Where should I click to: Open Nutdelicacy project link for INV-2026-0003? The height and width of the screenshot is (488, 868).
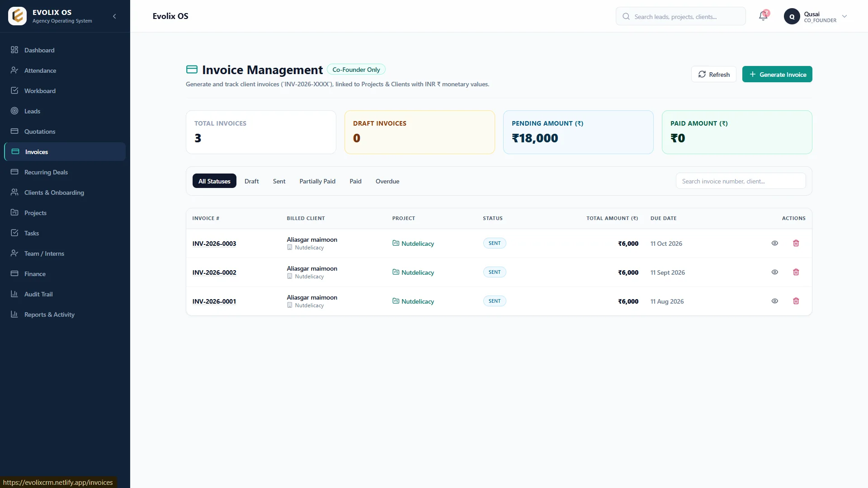pyautogui.click(x=413, y=244)
